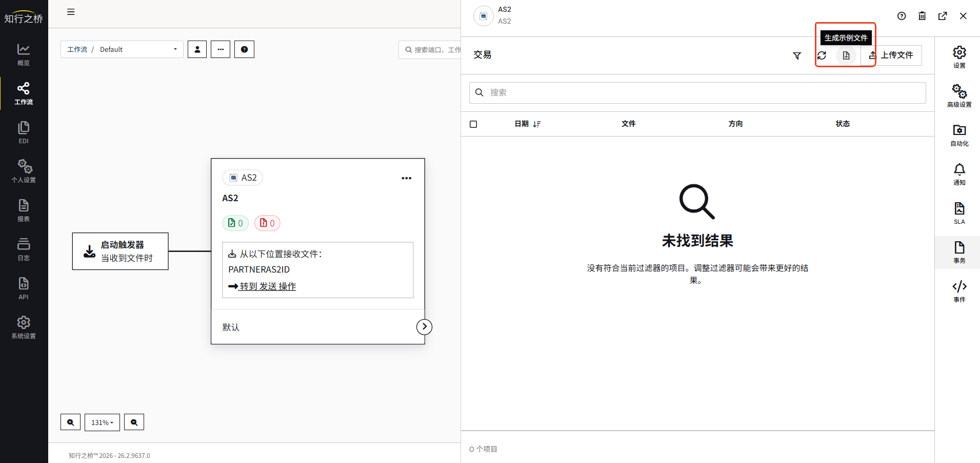Click the 方向 column header
This screenshot has width=980, height=463.
[735, 124]
